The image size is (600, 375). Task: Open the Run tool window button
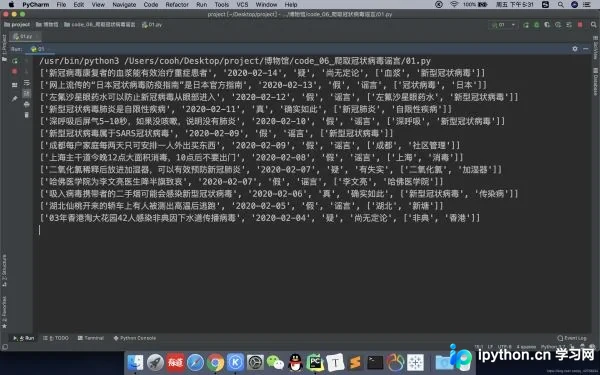click(x=24, y=338)
